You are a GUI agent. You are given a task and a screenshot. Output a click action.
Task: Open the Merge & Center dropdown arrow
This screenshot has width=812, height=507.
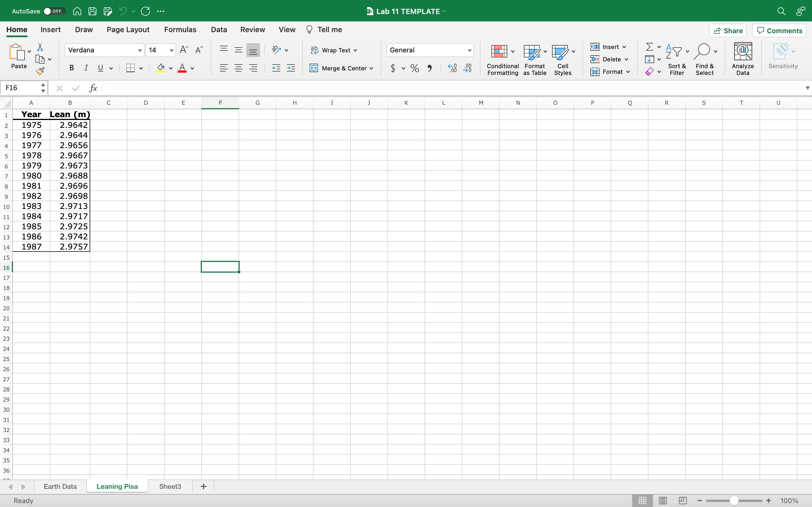click(371, 68)
